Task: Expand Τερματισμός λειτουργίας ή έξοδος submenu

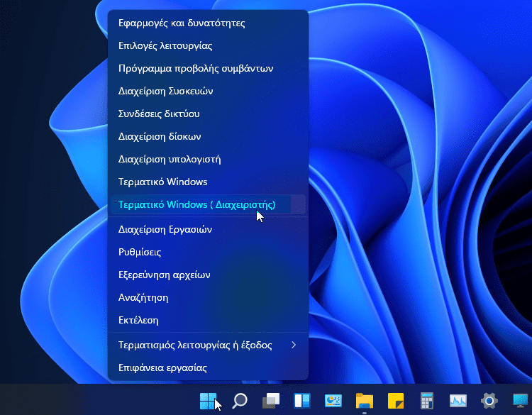Action: coord(208,345)
